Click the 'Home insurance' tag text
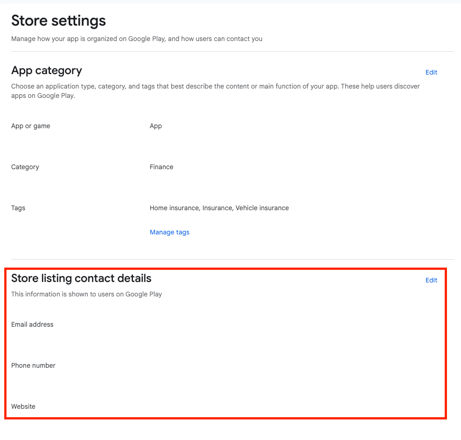The image size is (461, 440). [175, 208]
